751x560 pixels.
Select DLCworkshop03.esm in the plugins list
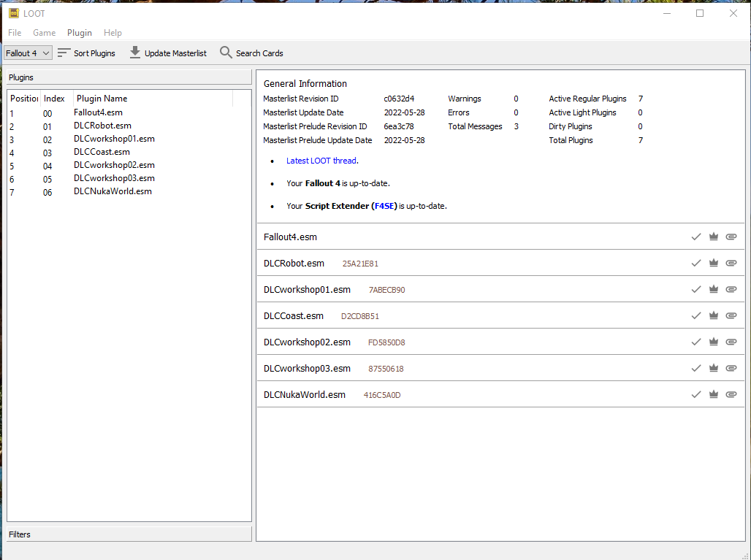coord(114,178)
